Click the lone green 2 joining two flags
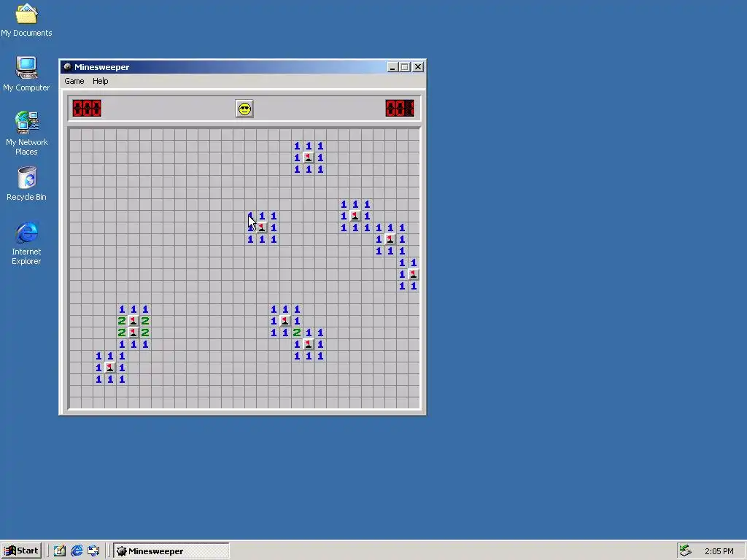The image size is (747, 560). click(x=297, y=332)
